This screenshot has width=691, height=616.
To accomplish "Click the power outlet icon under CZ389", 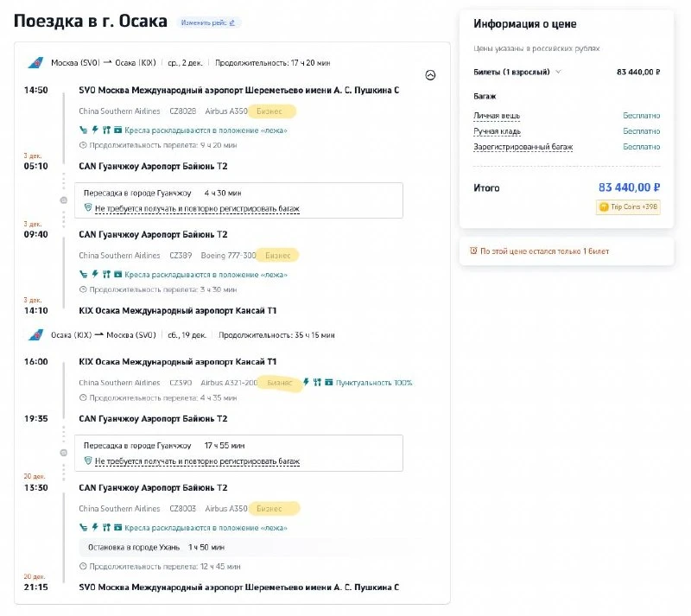I will 95,274.
